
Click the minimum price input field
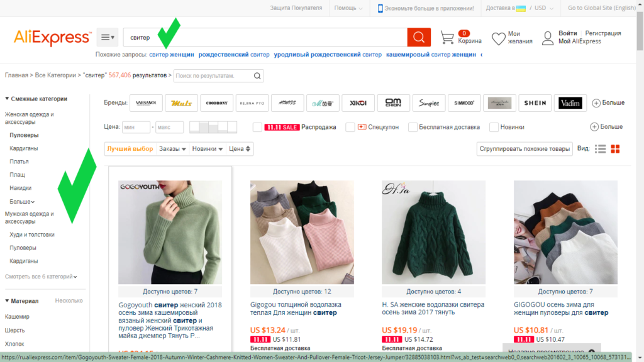point(136,127)
